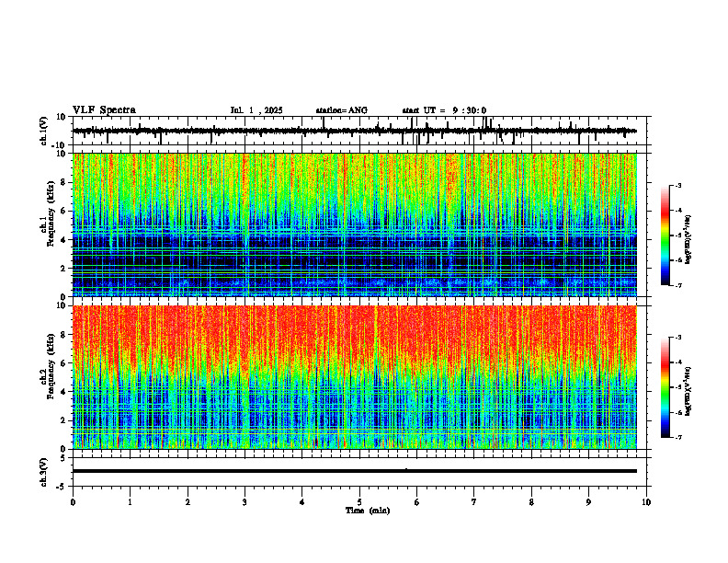
Task: Click the 'ch.1(V)' waveform axis label
Action: [44, 131]
